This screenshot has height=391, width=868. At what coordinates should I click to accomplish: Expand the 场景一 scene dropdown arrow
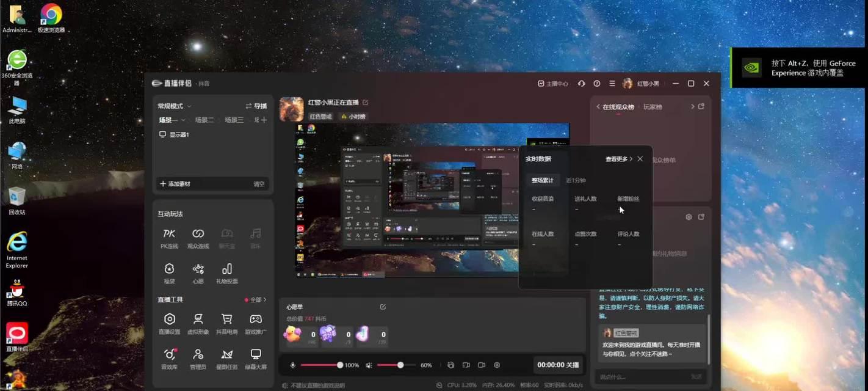pyautogui.click(x=183, y=120)
